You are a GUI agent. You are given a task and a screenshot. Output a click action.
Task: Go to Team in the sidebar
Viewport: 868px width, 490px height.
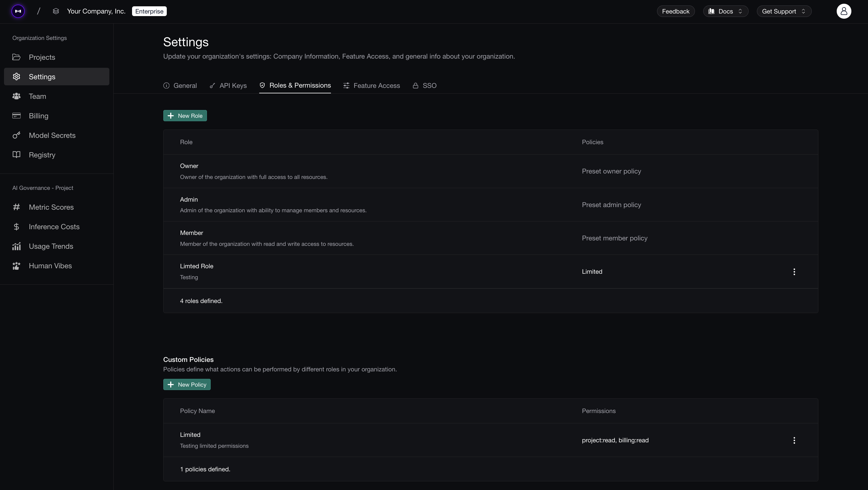click(x=57, y=96)
